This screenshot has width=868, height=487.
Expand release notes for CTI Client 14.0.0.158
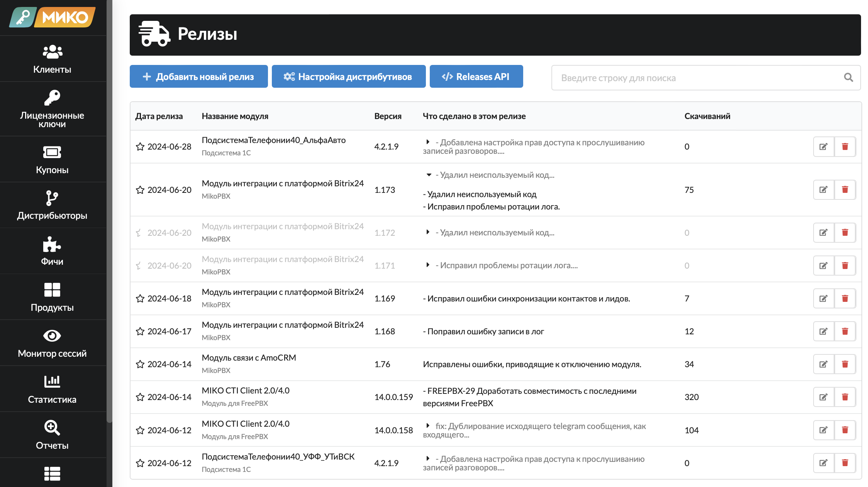click(428, 426)
